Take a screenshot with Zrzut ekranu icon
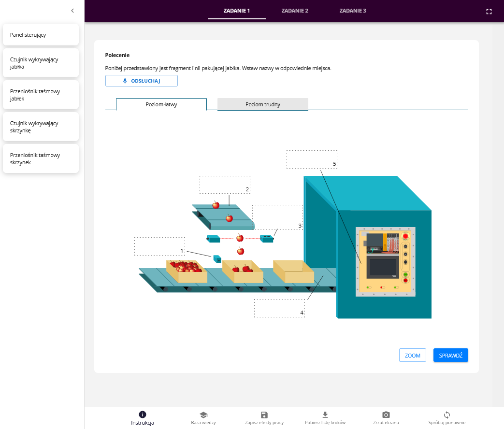Screen dimensions: 504x429 (x=386, y=415)
